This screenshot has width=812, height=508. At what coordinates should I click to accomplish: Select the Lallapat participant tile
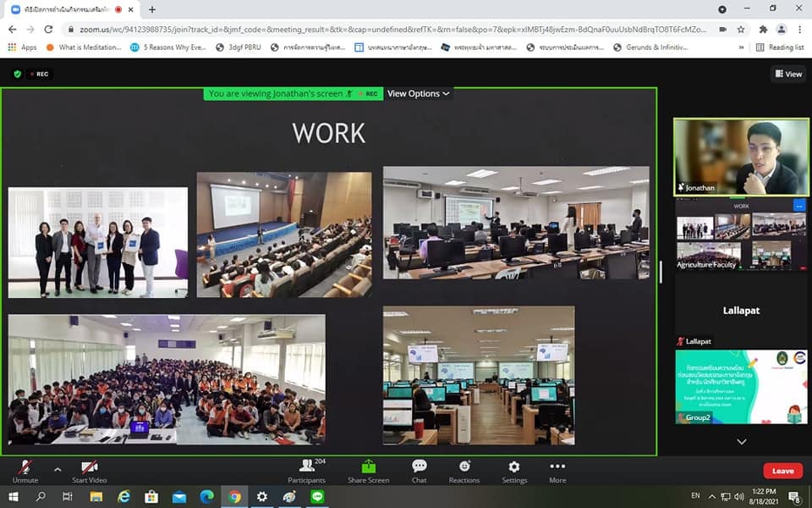[x=741, y=311]
